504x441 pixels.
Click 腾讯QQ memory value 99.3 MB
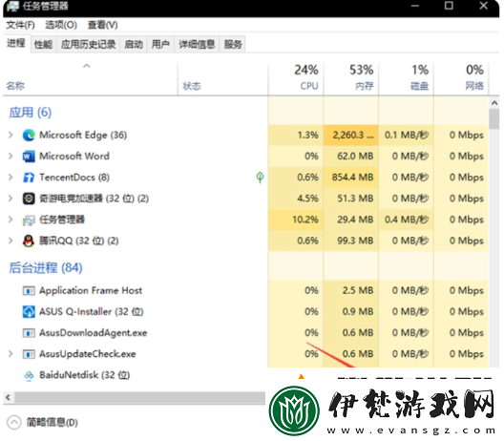[351, 241]
